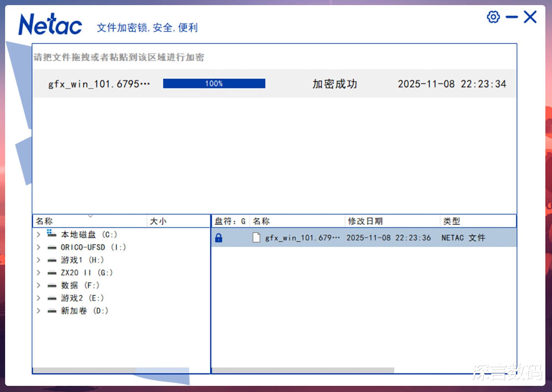Click right file list horizontal scrollbar
The image size is (552, 392).
303,370
